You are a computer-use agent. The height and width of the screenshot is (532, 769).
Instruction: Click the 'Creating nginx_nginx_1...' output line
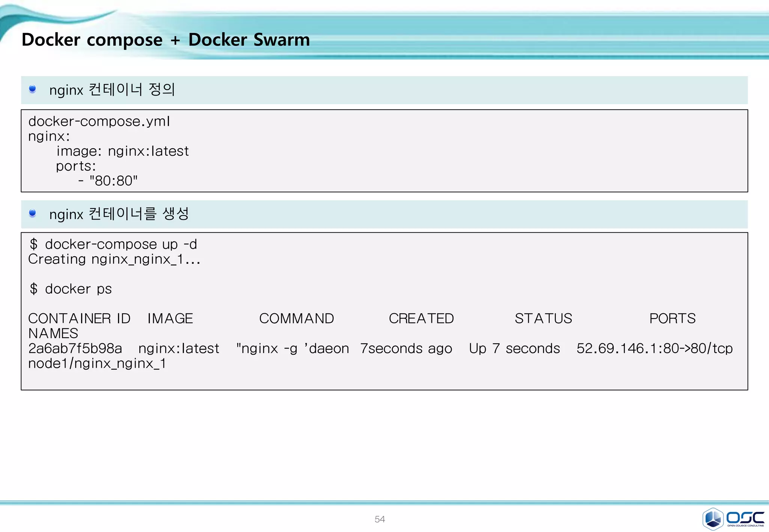click(x=114, y=259)
